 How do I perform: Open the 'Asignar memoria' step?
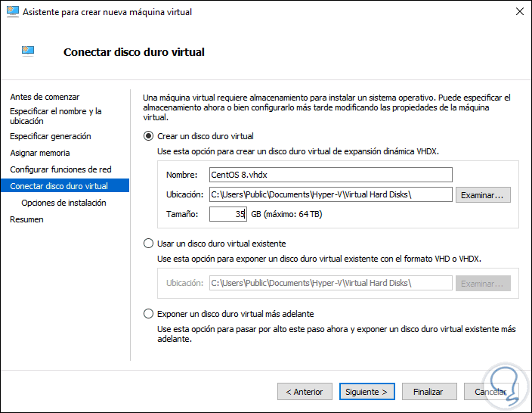(x=39, y=153)
